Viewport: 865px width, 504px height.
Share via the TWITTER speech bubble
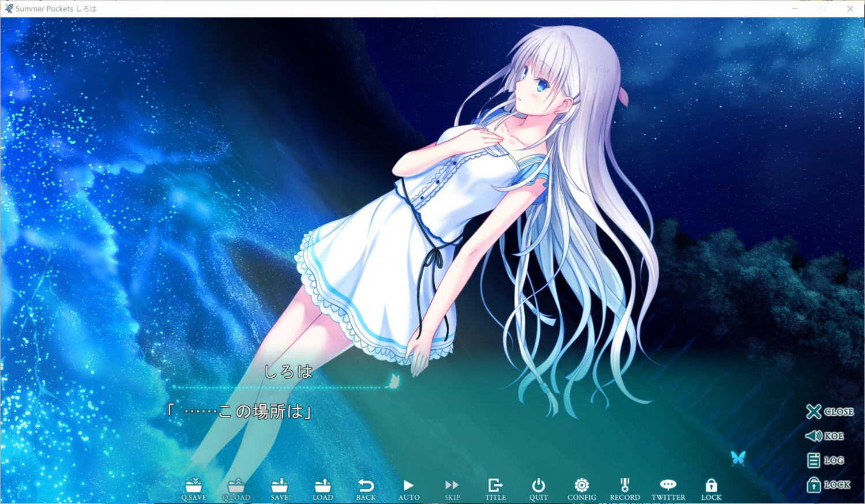click(x=668, y=490)
